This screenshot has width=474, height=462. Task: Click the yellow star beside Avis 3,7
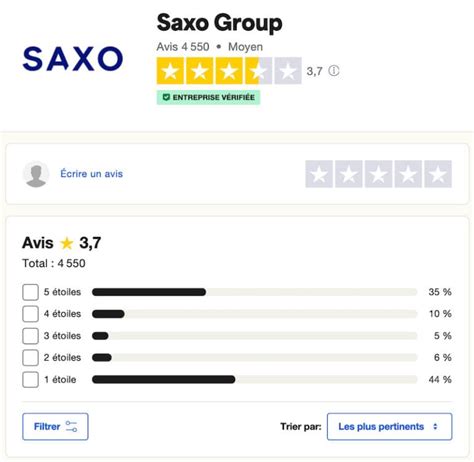67,243
